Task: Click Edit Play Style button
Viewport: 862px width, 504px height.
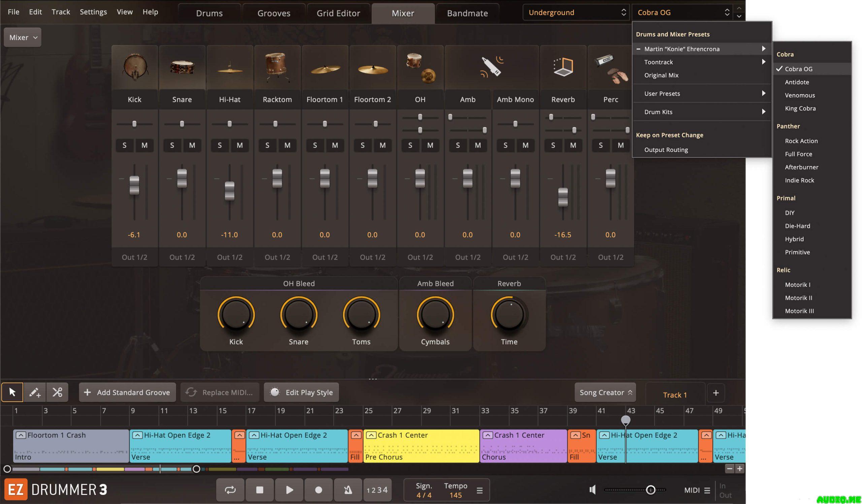Action: click(301, 393)
